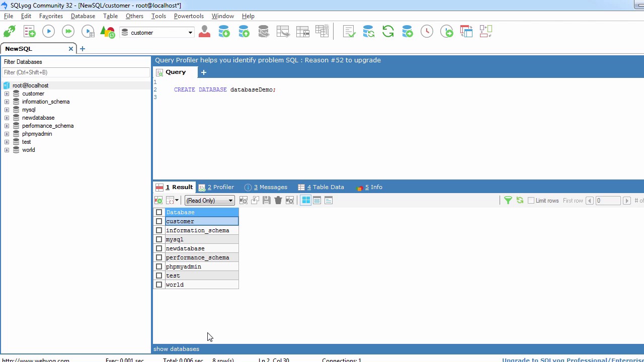Click the execute and edit resultset icon
644x362 pixels.
click(88, 32)
